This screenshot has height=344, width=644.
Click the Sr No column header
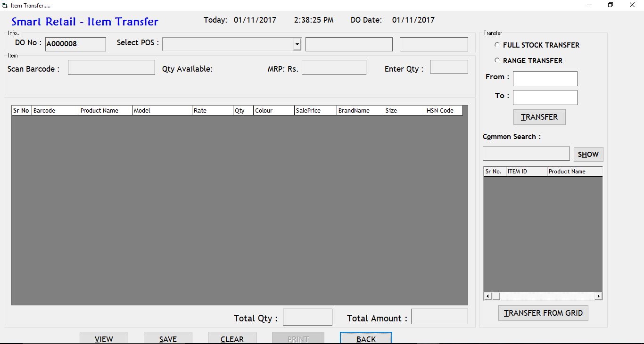(x=22, y=111)
